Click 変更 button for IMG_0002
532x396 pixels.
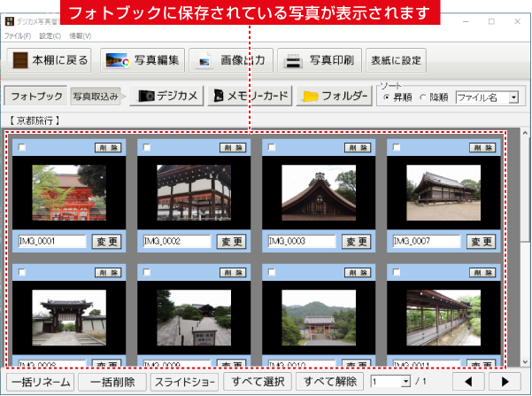pyautogui.click(x=231, y=241)
